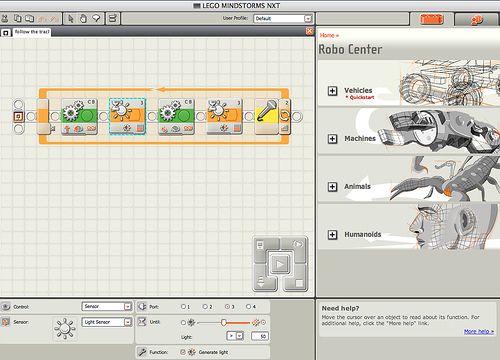This screenshot has height=360, width=500.
Task: Open the Control Sensor dropdown
Action: pyautogui.click(x=128, y=306)
